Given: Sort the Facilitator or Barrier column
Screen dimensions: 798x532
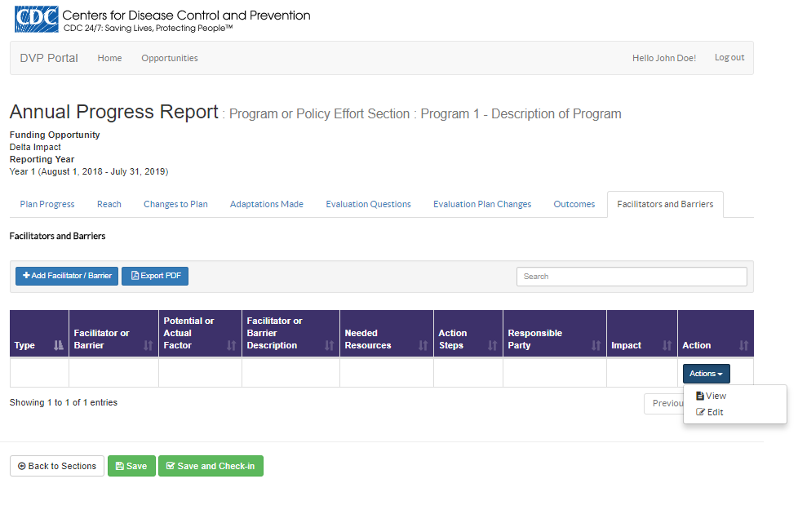Looking at the screenshot, I should (148, 345).
